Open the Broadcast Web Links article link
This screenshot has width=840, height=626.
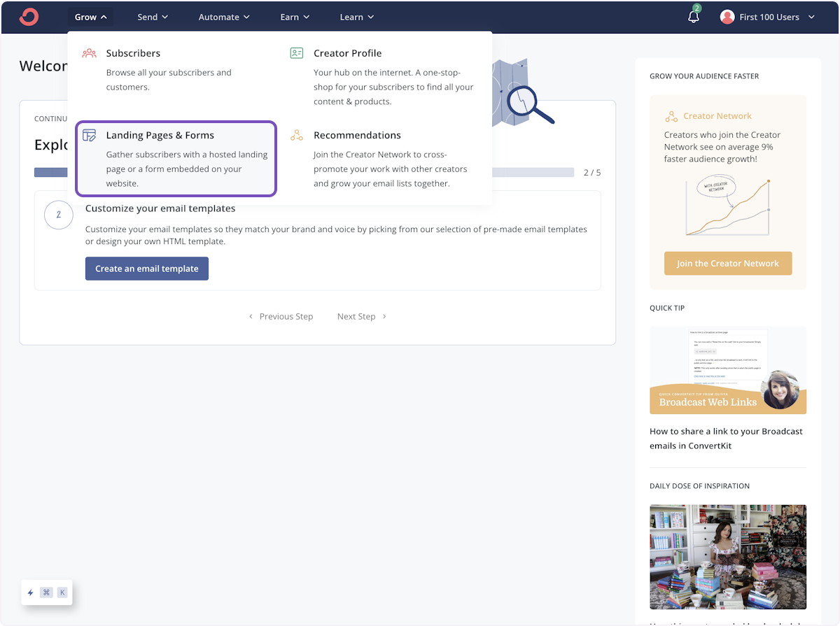pyautogui.click(x=726, y=438)
